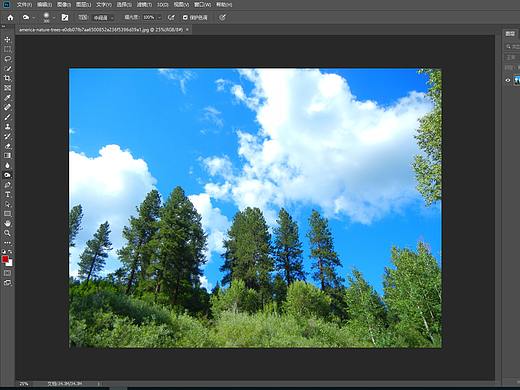Click the red foreground color swatch
Viewport: 520px width, 390px height.
(5, 259)
